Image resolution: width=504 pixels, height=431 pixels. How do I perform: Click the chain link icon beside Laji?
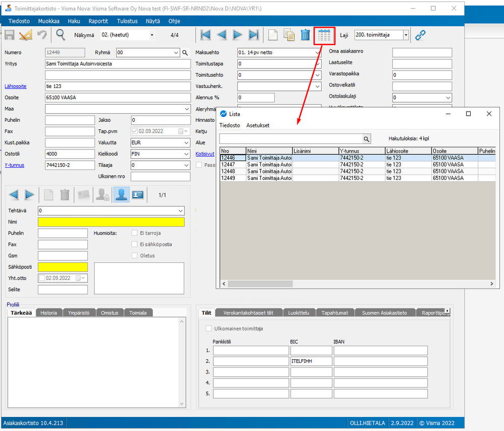pos(420,35)
